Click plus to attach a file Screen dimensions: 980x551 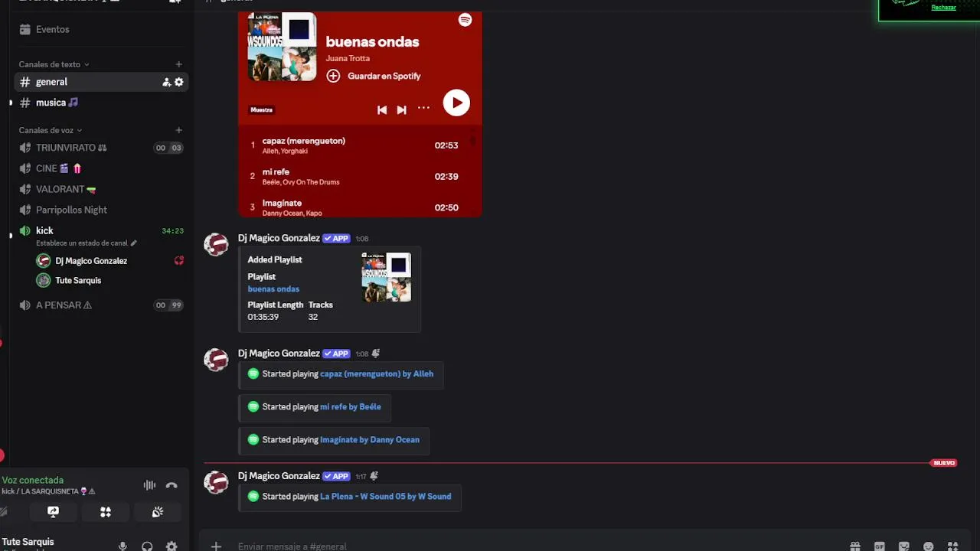[216, 546]
